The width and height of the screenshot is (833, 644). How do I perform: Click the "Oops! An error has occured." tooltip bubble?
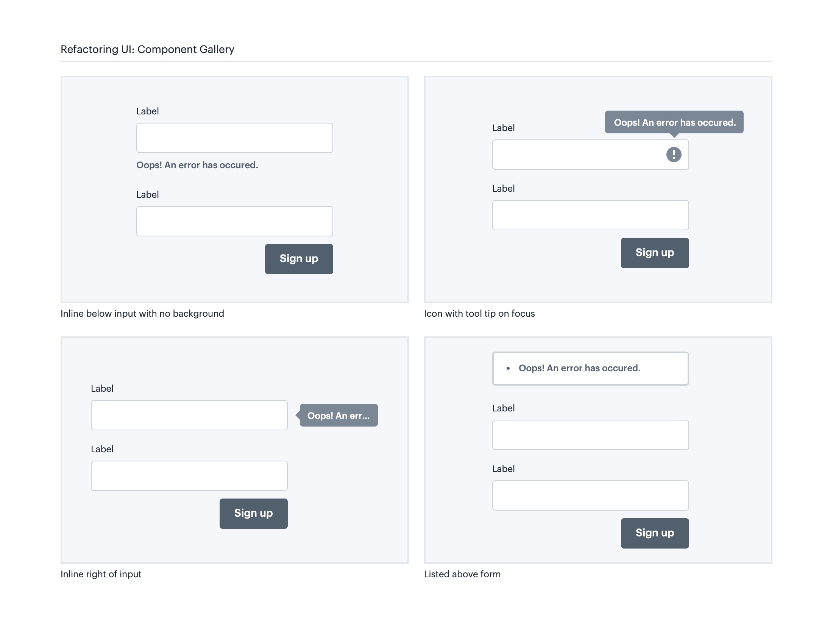coord(674,122)
